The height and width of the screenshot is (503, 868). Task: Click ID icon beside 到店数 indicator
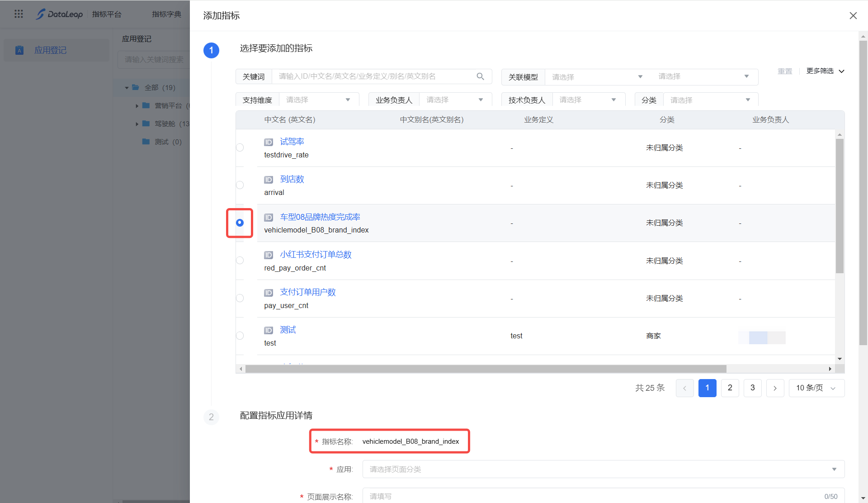click(x=269, y=180)
